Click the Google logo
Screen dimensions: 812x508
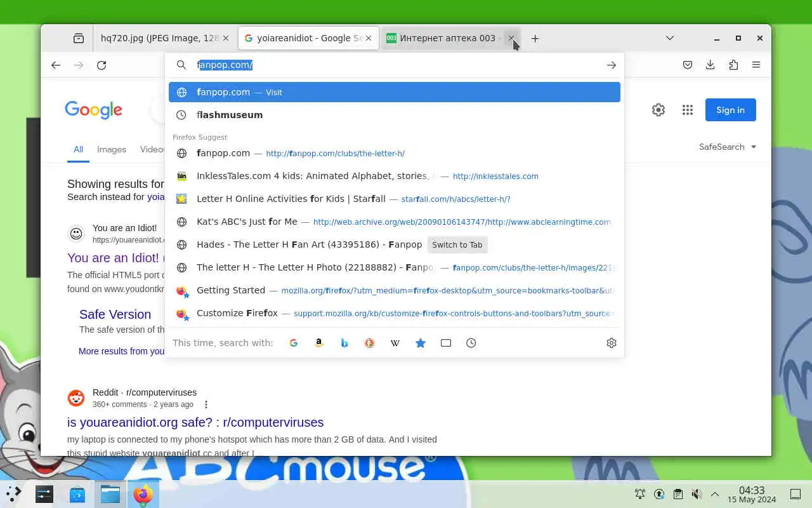click(93, 110)
